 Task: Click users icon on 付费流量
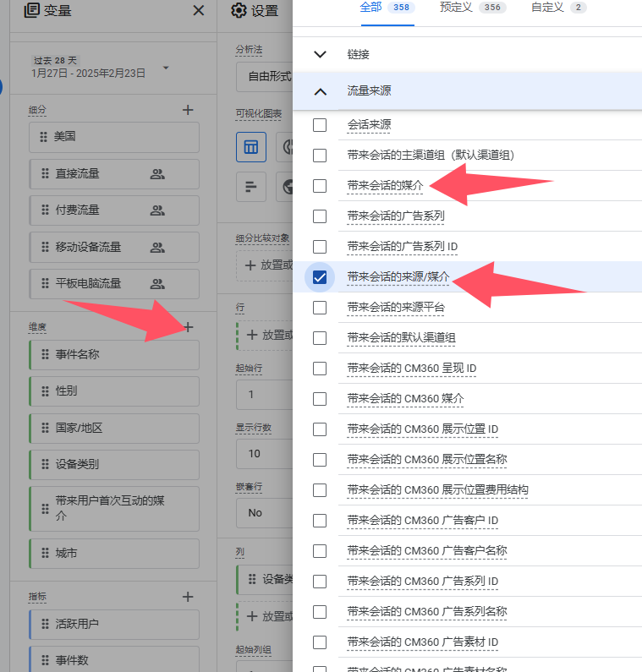(x=157, y=210)
